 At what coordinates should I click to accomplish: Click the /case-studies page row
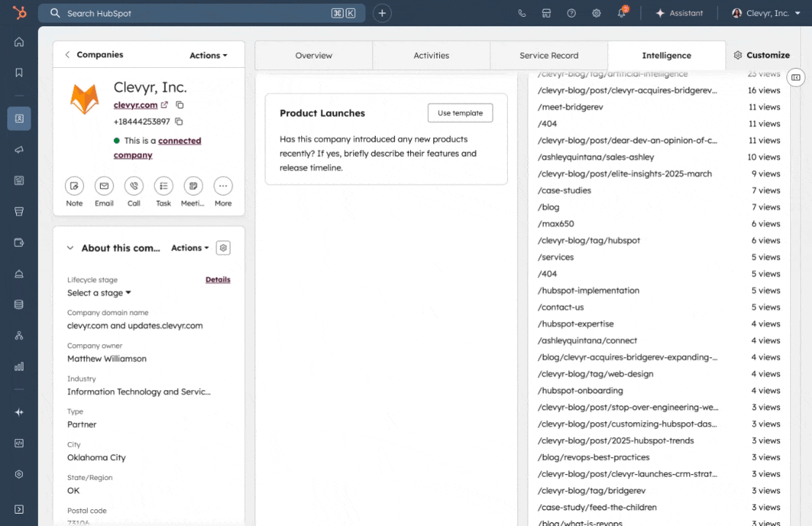coord(659,191)
